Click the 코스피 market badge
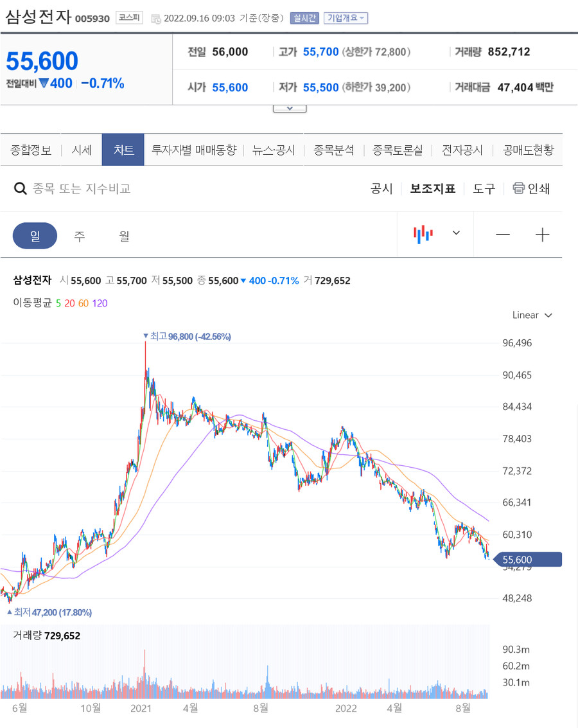The image size is (578, 728). [129, 18]
